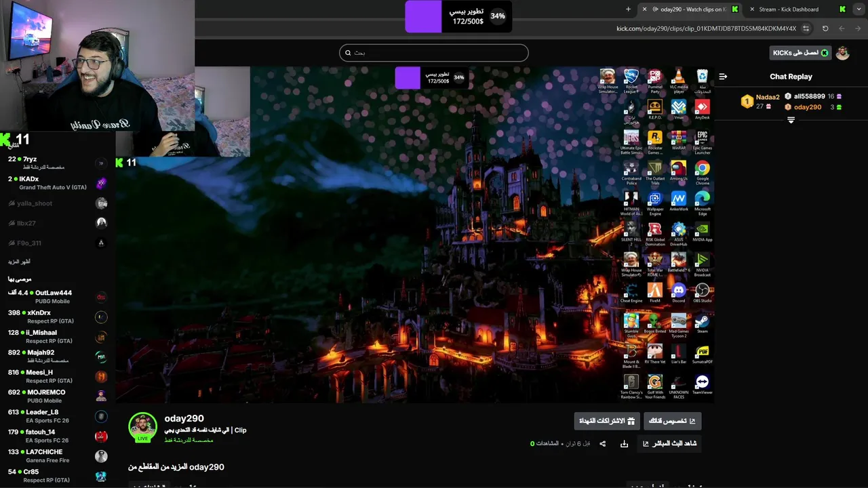Image resolution: width=868 pixels, height=488 pixels.
Task: Click the WinRAR desktop icon
Action: [x=678, y=141]
